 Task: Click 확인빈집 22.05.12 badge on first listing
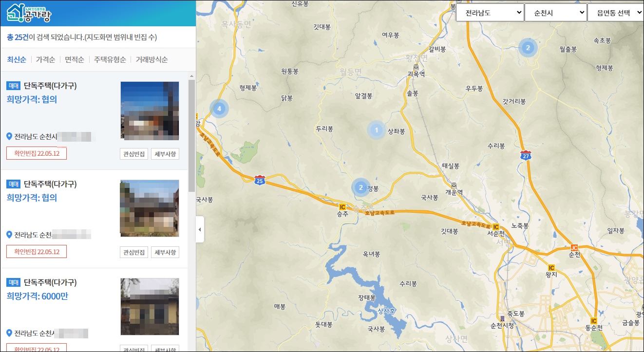point(37,153)
